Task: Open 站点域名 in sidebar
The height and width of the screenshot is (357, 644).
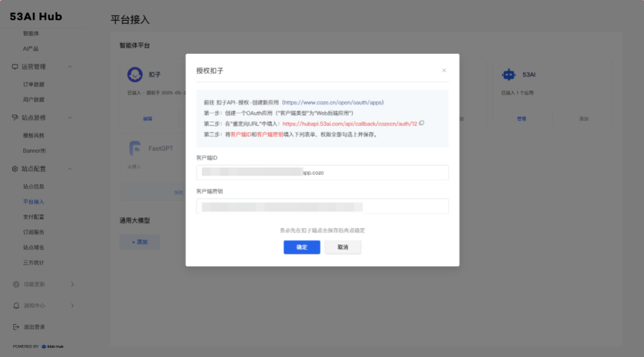Action: 33,247
